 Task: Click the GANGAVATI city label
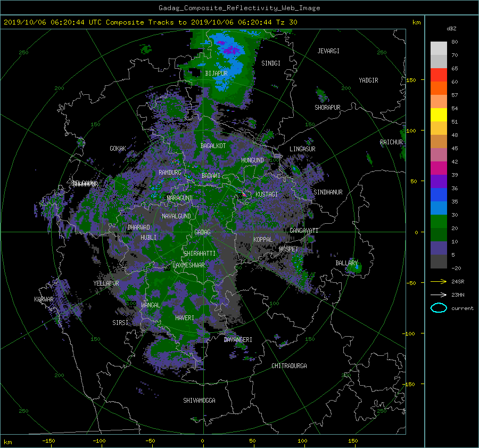pyautogui.click(x=304, y=231)
